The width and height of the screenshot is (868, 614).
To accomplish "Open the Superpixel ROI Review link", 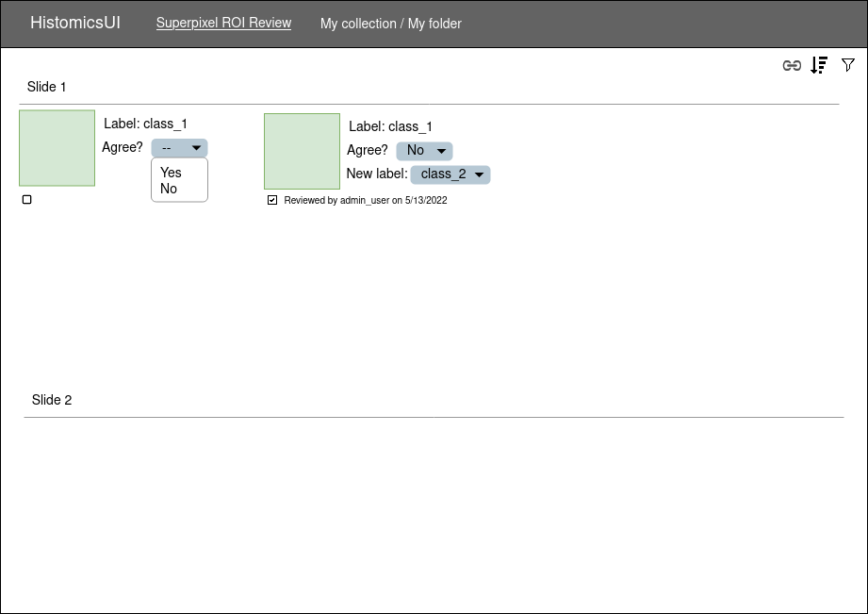I will coord(223,23).
